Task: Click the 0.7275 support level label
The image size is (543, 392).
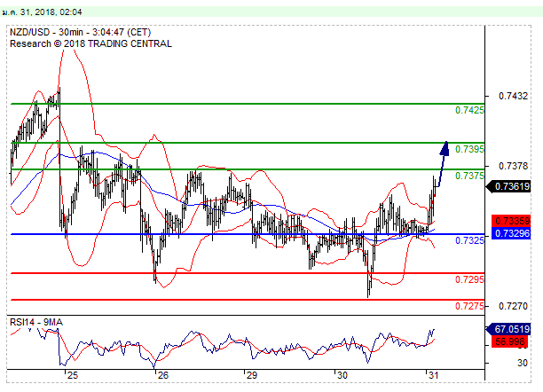Action: point(469,306)
